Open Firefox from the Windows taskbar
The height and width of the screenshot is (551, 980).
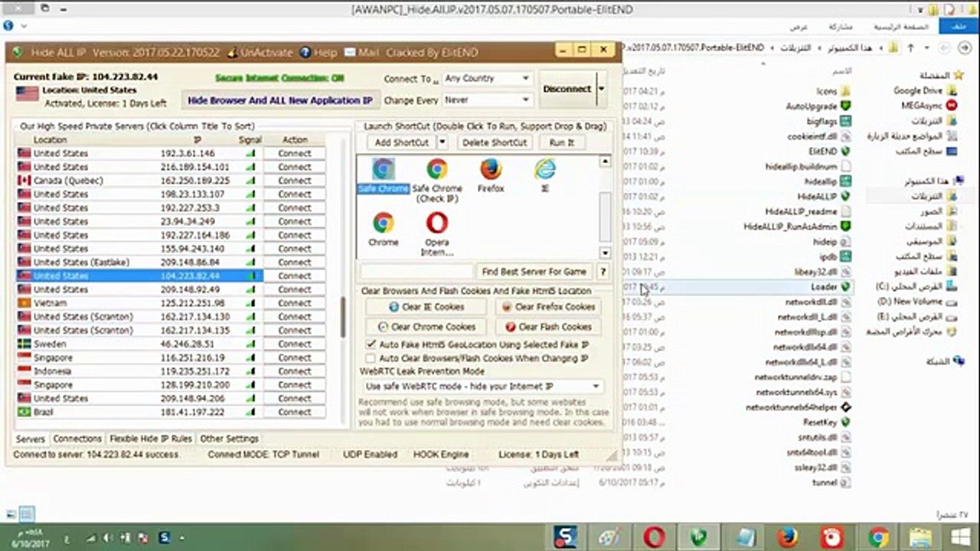pyautogui.click(x=787, y=537)
